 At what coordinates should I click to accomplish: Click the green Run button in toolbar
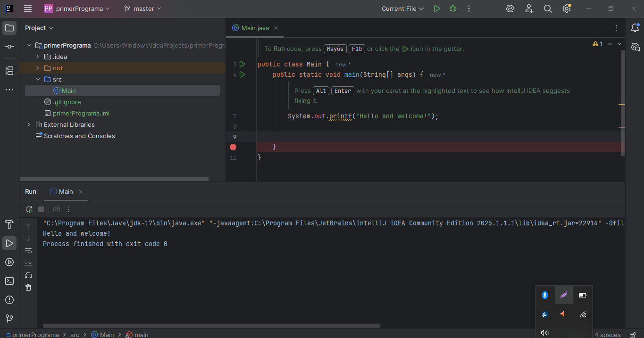click(x=437, y=8)
